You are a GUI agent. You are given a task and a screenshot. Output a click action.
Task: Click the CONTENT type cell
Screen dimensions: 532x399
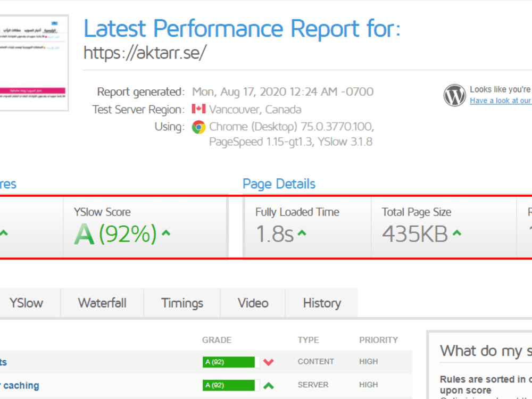(x=316, y=362)
